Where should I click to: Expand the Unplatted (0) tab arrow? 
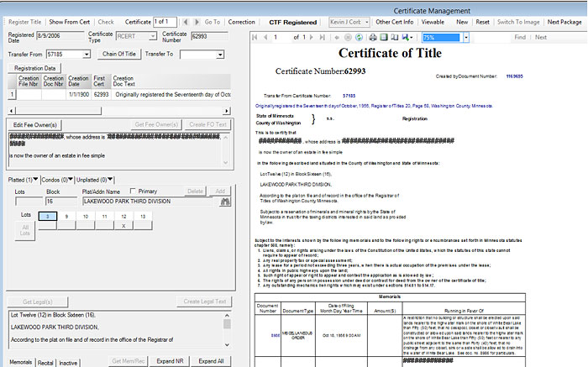110,179
